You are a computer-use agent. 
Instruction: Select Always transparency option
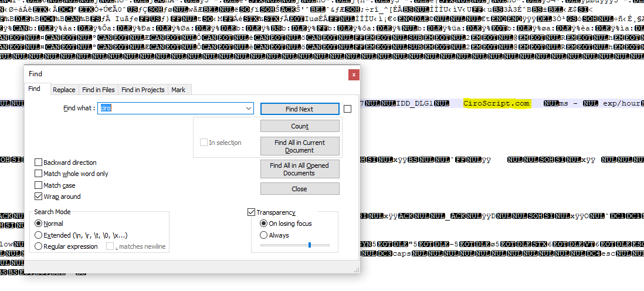[x=264, y=235]
